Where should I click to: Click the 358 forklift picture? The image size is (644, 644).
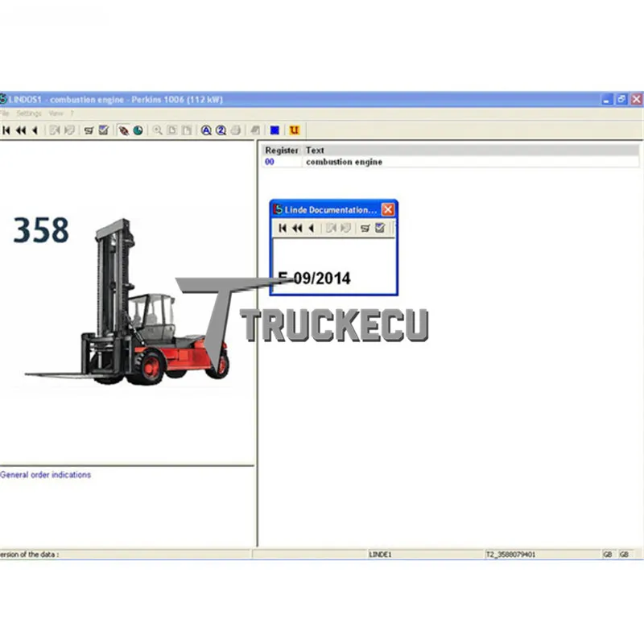[x=127, y=303]
